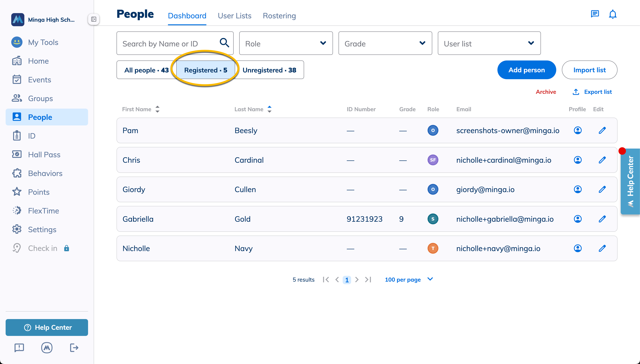Image resolution: width=640 pixels, height=364 pixels.
Task: Click Pam Beesly's owner role badge
Action: pyautogui.click(x=433, y=130)
